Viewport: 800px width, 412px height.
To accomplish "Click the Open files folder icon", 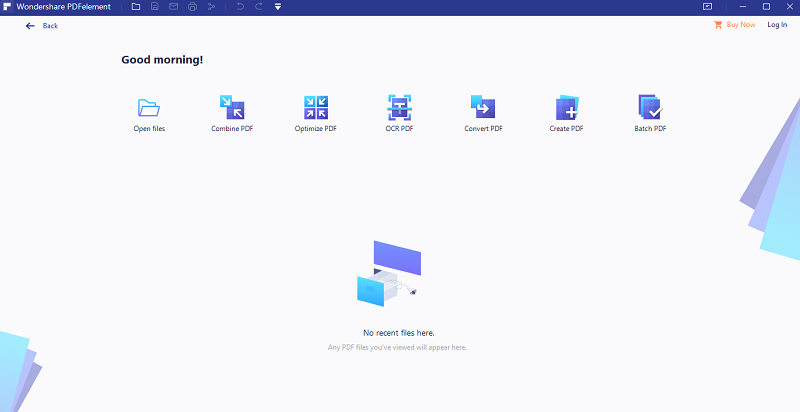I will tap(148, 108).
